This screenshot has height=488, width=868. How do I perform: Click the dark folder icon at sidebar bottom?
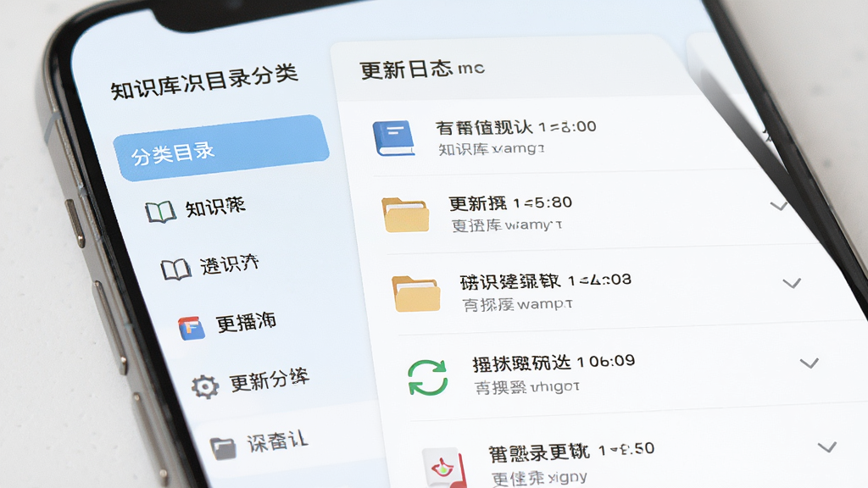click(x=223, y=448)
